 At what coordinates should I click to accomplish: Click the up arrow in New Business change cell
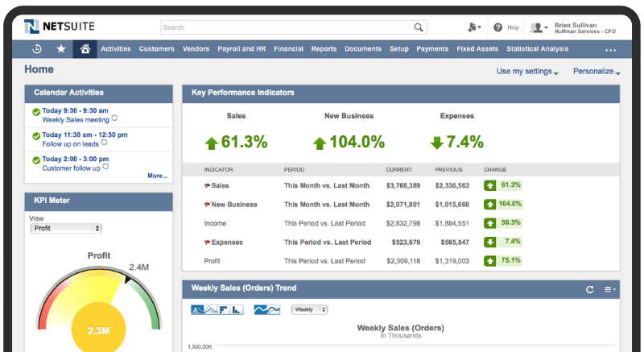489,205
